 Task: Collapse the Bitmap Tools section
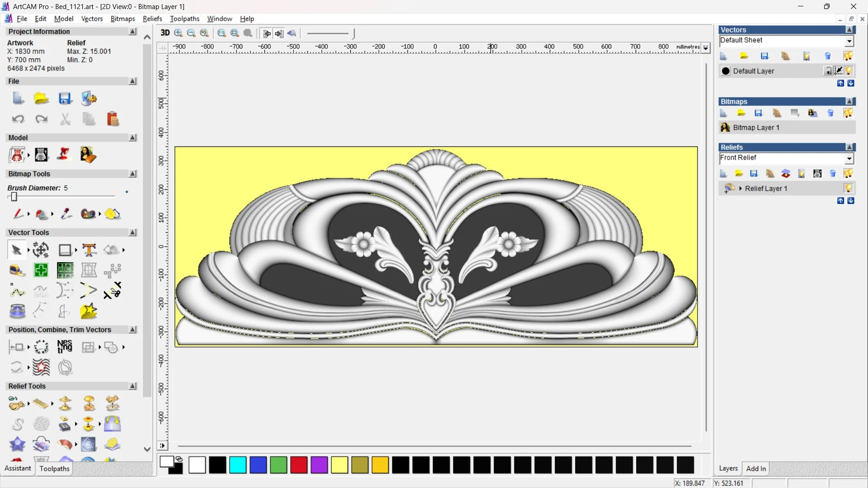click(132, 174)
